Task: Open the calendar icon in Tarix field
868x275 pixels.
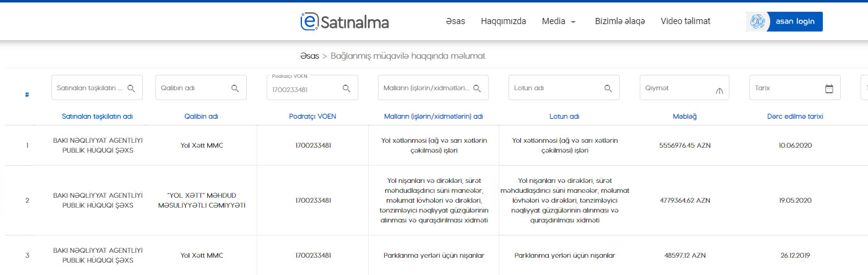Action: (829, 88)
